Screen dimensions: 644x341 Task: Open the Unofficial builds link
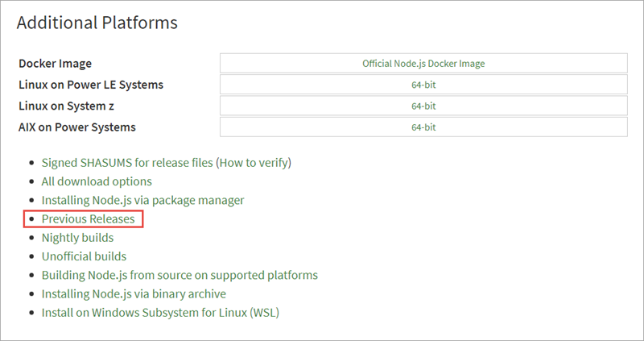84,256
